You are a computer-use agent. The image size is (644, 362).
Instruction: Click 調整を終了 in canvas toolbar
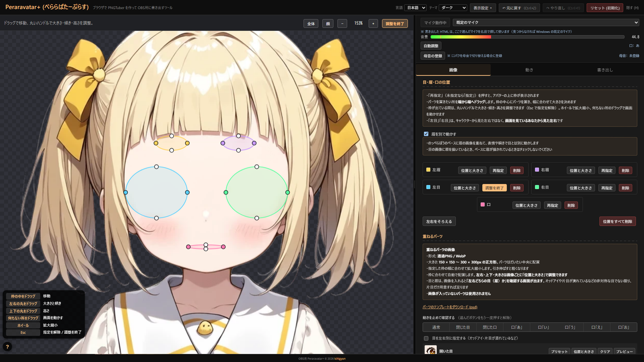395,24
